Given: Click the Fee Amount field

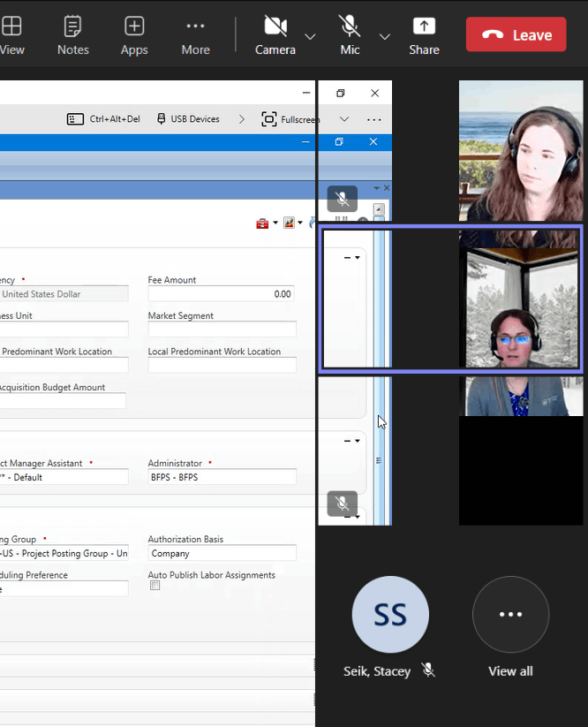Looking at the screenshot, I should [222, 294].
